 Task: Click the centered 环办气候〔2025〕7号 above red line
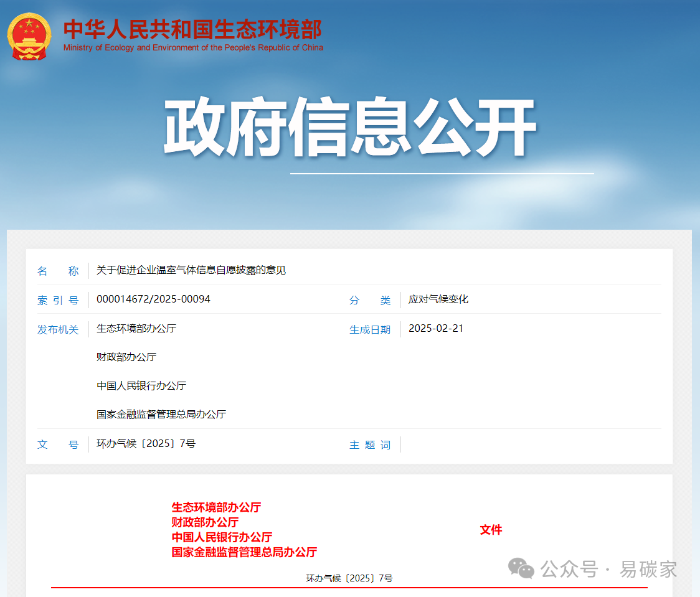pos(349,578)
